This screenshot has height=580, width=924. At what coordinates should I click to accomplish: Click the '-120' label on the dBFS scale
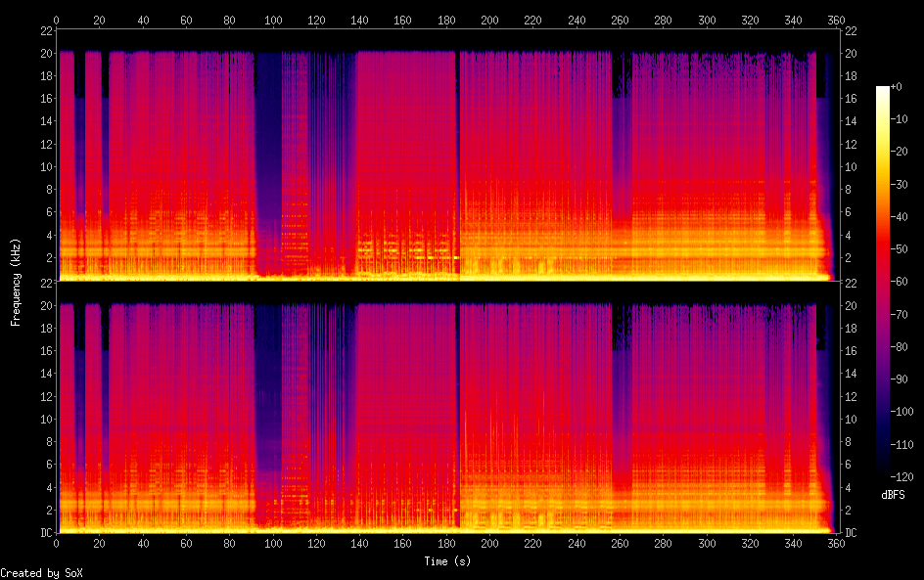pos(901,477)
